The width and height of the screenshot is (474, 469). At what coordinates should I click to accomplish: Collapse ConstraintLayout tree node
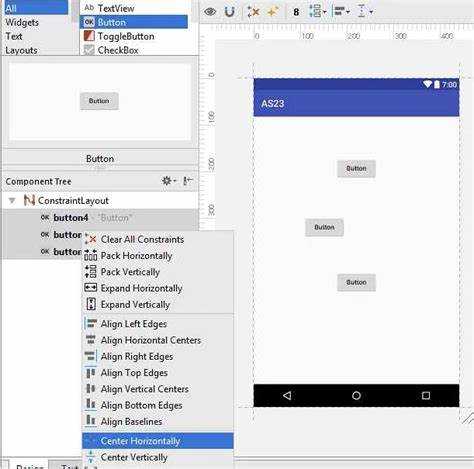12,201
